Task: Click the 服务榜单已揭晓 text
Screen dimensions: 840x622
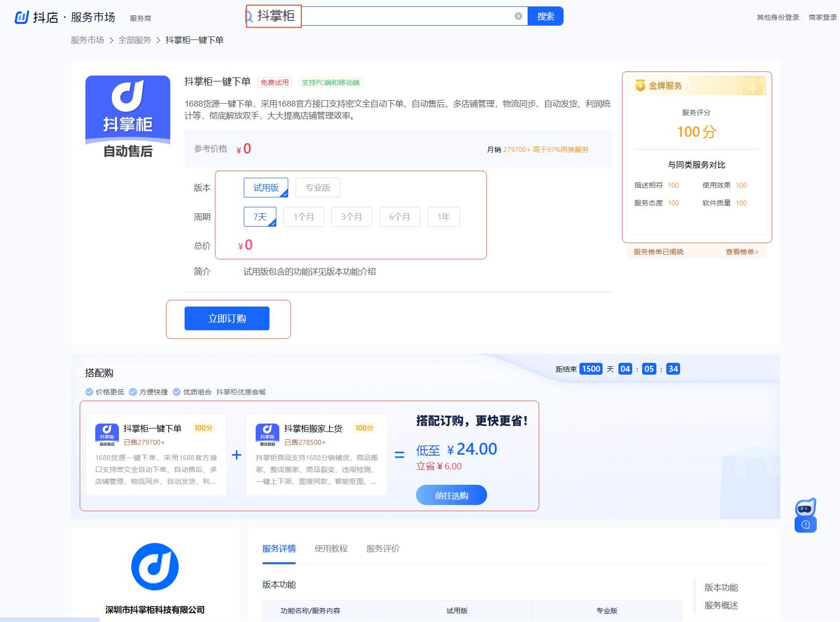Action: click(658, 252)
